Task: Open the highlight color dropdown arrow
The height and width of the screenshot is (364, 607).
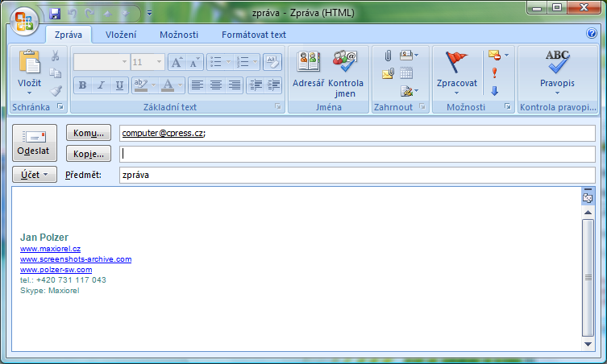Action: 154,85
